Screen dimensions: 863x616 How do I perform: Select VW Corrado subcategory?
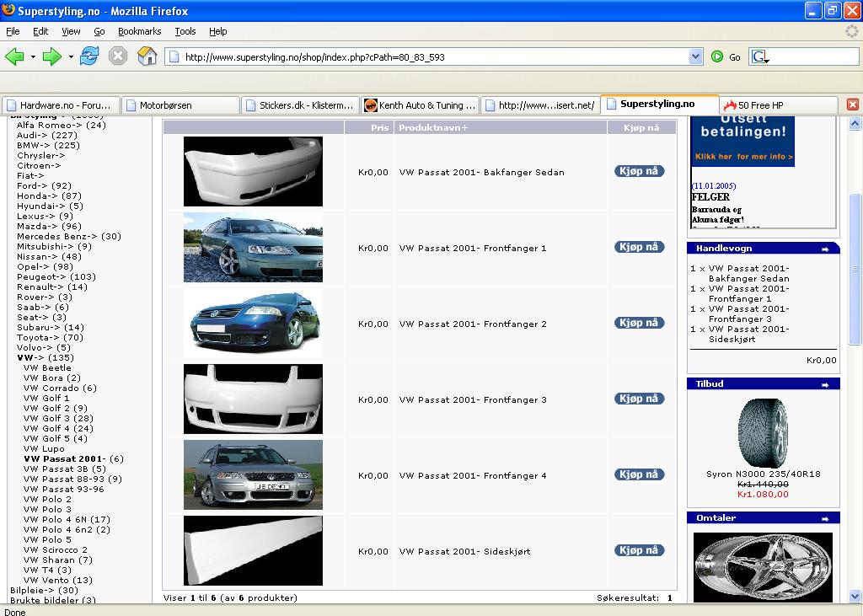pos(60,388)
